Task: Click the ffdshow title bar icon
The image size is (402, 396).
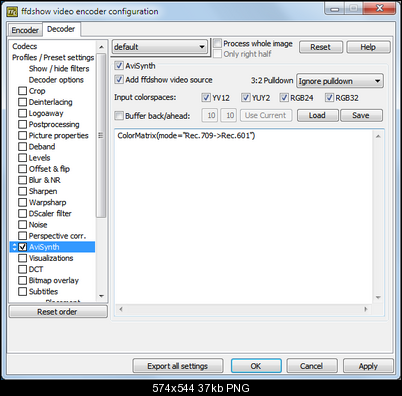Action: [x=12, y=12]
